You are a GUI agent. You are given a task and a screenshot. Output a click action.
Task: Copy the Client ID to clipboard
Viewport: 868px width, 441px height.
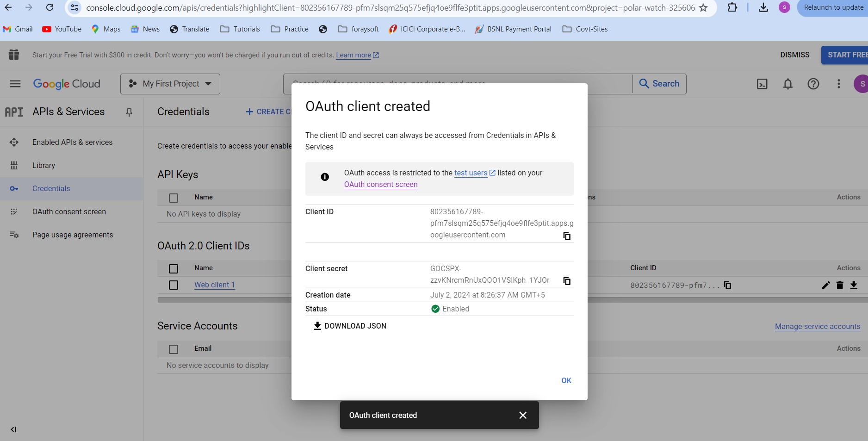pyautogui.click(x=566, y=236)
